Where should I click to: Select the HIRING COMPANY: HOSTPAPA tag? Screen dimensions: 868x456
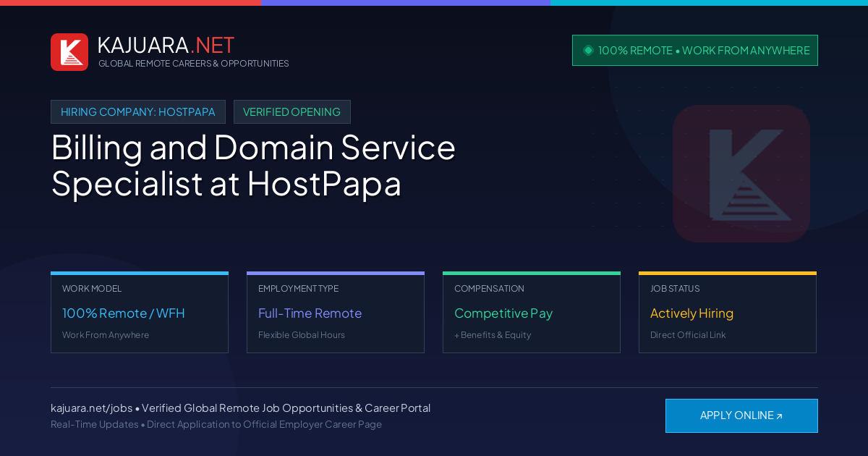click(138, 111)
